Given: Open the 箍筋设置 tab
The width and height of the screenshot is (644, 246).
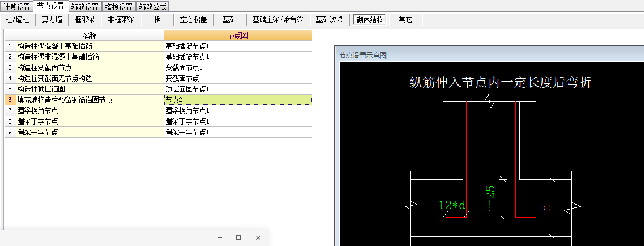Looking at the screenshot, I should pos(84,7).
